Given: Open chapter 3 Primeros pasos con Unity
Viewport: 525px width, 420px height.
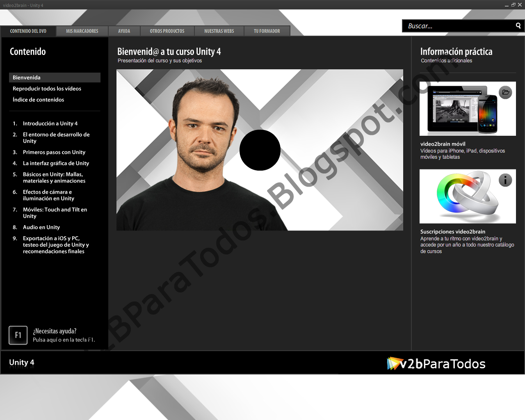Looking at the screenshot, I should pyautogui.click(x=54, y=152).
